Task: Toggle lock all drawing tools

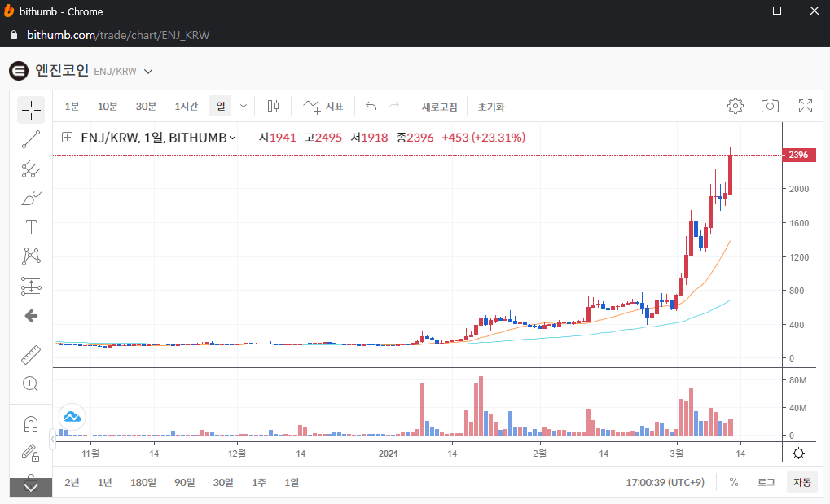Action: [31, 453]
